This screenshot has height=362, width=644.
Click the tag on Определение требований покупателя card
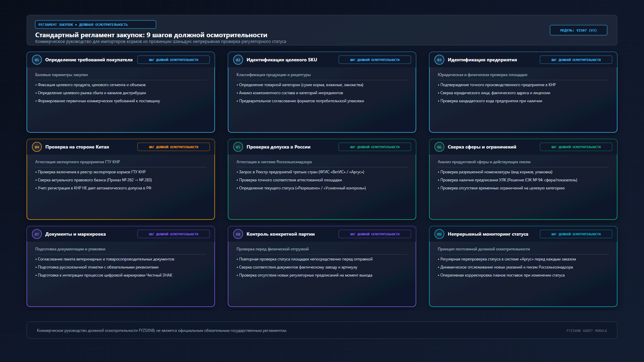click(173, 60)
